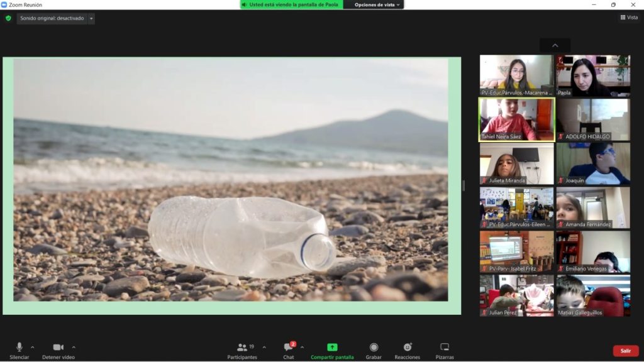Open the Participantes panel icon
Screen dimensions: 644x362
[x=241, y=348]
